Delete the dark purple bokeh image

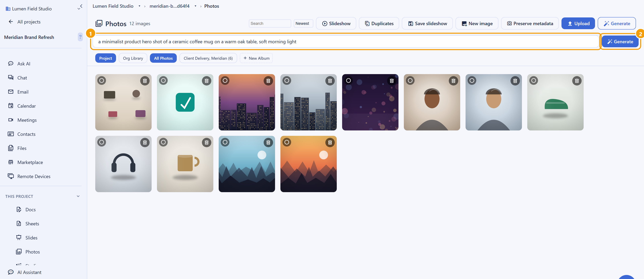(x=392, y=81)
